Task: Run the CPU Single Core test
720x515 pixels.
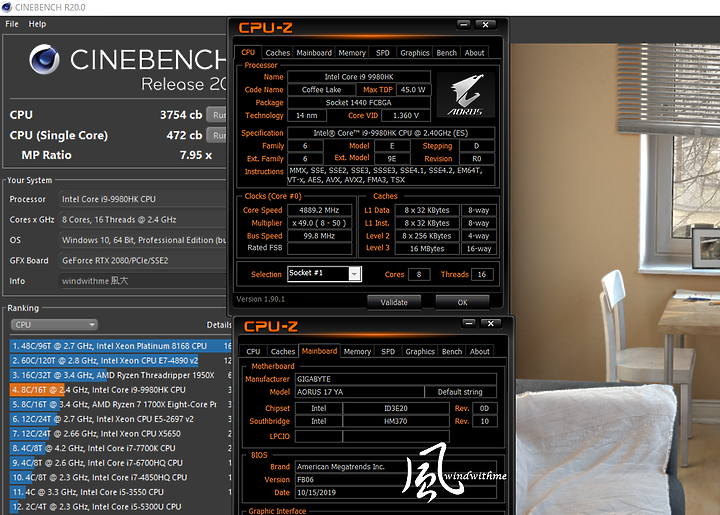Action: (217, 135)
